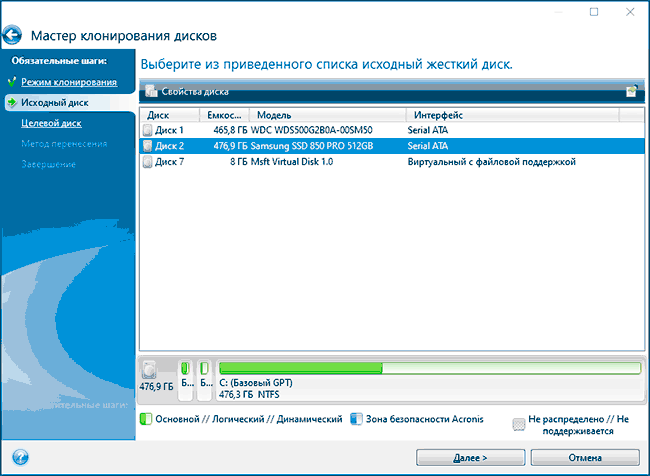This screenshot has height=476, width=650.
Task: Sort list by Интерфейс column header
Action: (510, 115)
